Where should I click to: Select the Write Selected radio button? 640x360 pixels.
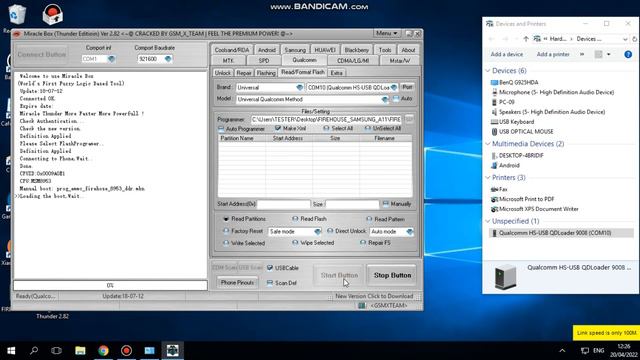pos(226,243)
